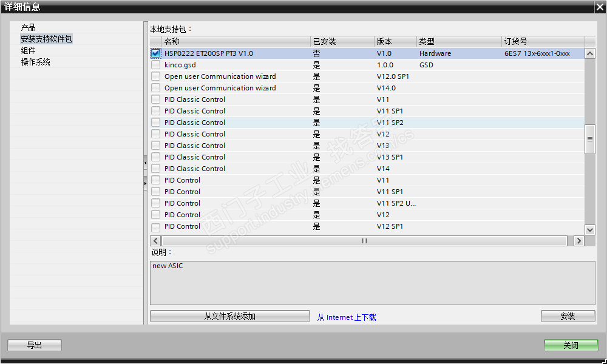
Task: Tick the kinco.gsd checkbox
Action: (x=155, y=65)
